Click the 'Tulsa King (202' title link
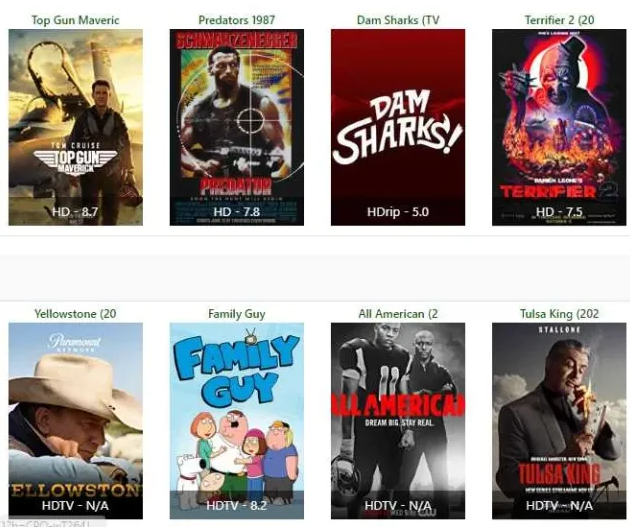The height and width of the screenshot is (527, 630). [559, 314]
